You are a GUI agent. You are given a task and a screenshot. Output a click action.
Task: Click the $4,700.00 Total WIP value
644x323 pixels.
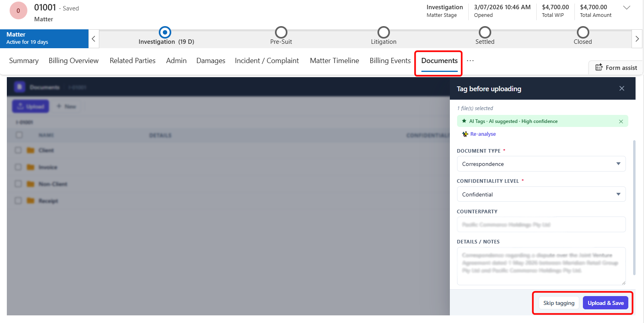(x=555, y=7)
